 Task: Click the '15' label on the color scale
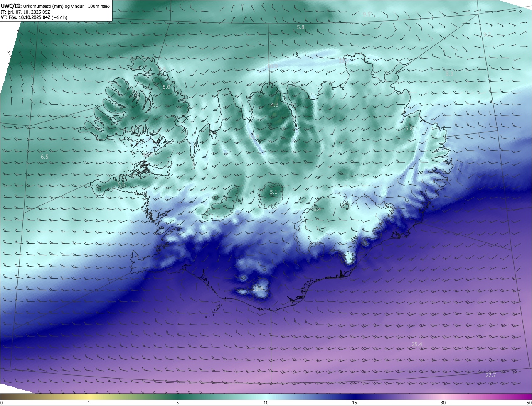[355, 403]
